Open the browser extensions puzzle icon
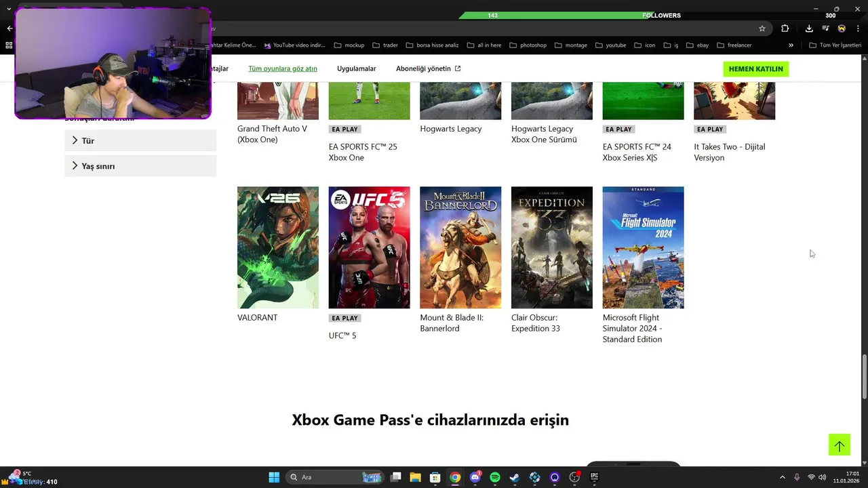868x488 pixels. (x=785, y=28)
